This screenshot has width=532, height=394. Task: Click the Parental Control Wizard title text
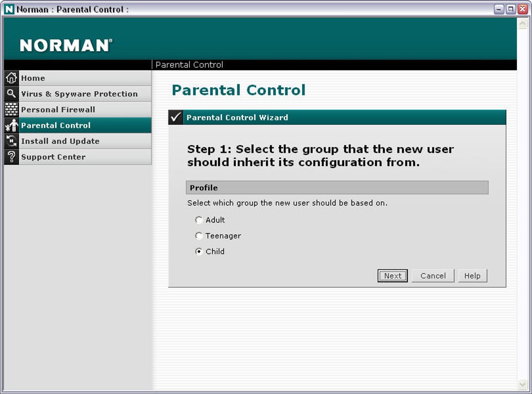click(x=237, y=118)
